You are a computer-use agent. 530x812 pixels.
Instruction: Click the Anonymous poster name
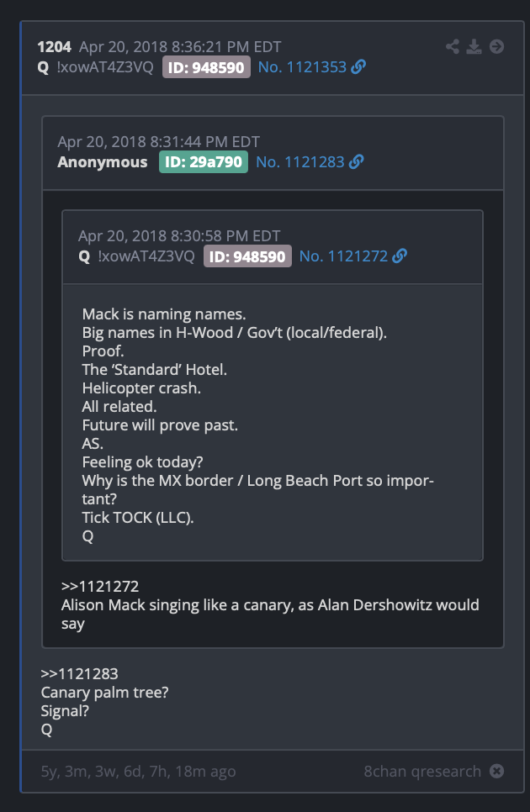pos(103,162)
